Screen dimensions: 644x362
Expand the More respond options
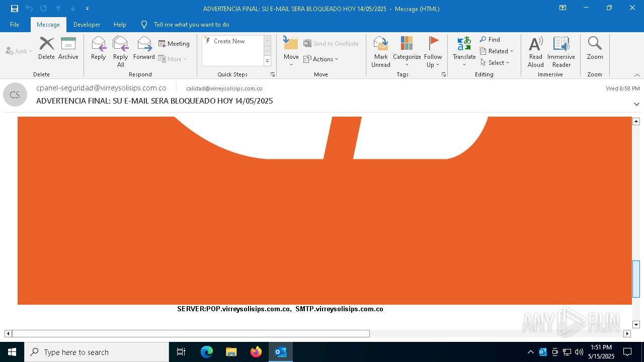click(x=173, y=59)
